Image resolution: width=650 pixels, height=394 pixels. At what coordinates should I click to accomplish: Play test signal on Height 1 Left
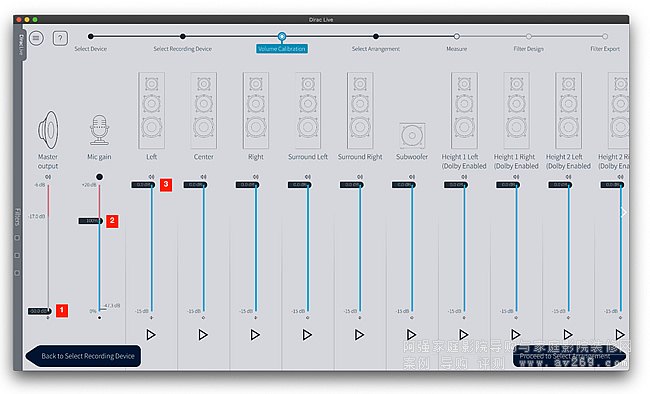463,335
